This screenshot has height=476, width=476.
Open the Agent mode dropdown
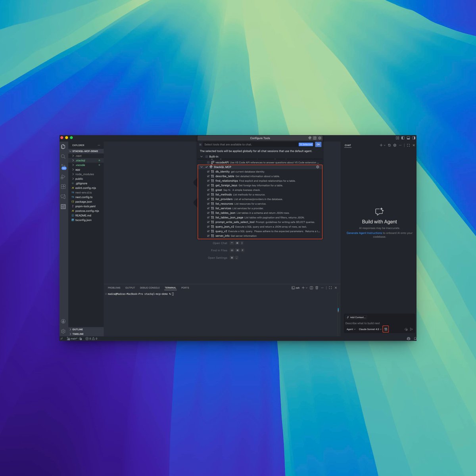point(351,329)
